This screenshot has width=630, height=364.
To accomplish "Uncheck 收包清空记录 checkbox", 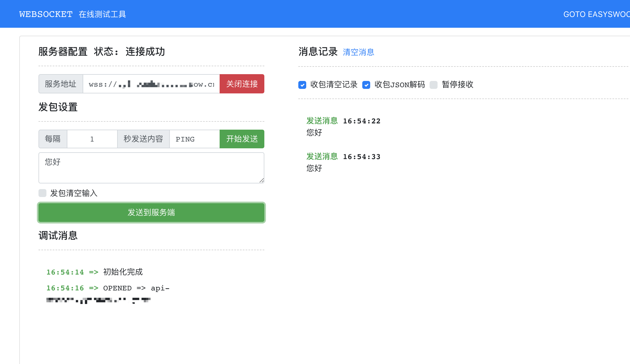I will click(302, 85).
